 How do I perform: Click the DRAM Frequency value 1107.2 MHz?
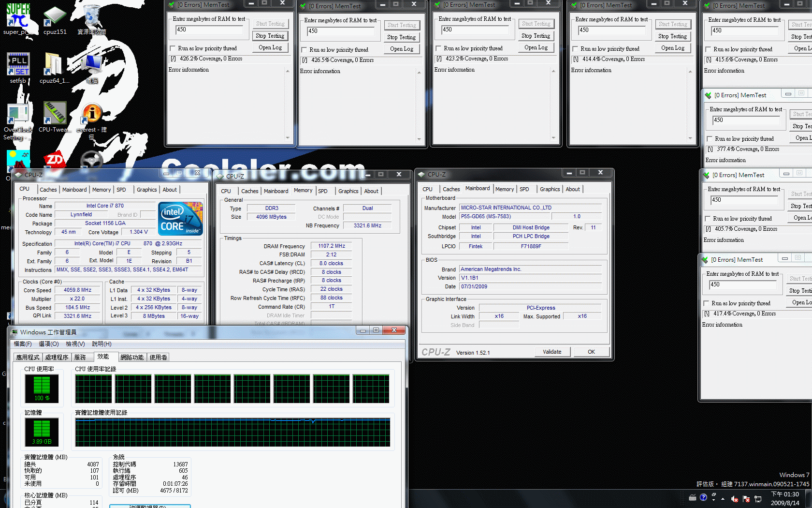pyautogui.click(x=332, y=246)
